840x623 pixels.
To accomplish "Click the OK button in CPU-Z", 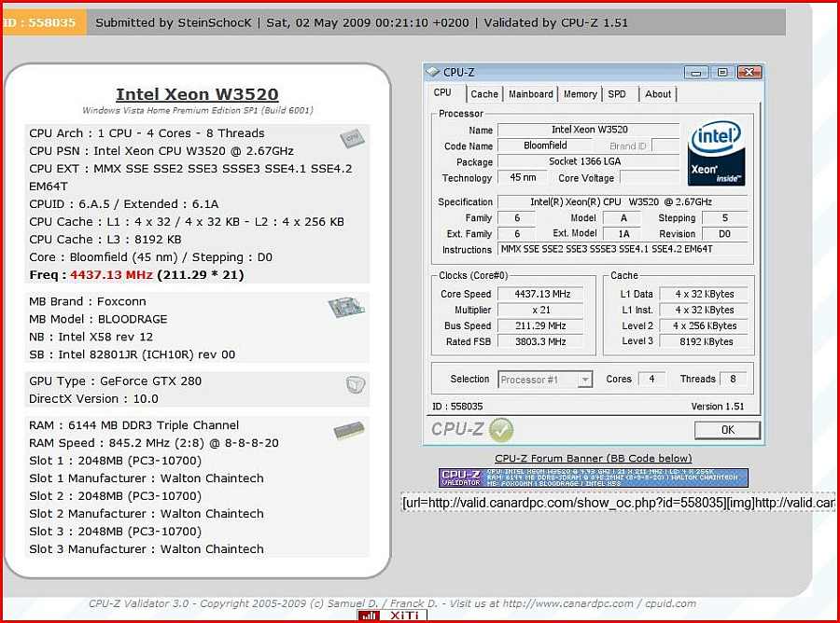I will coord(727,430).
